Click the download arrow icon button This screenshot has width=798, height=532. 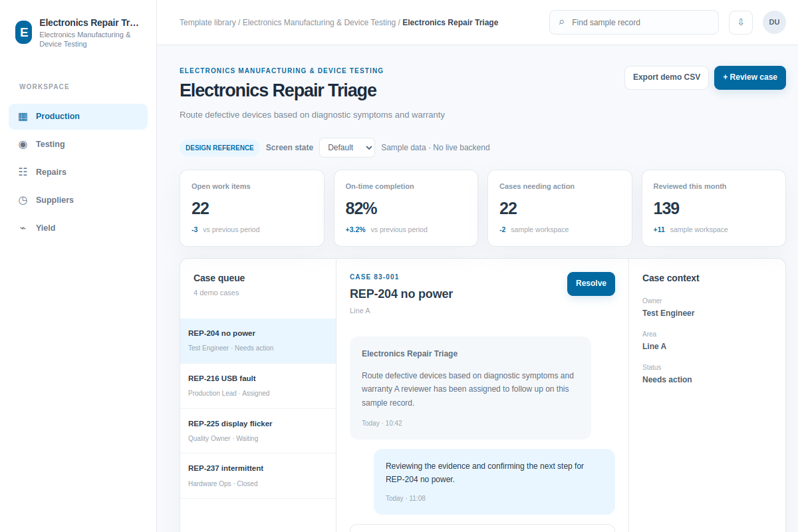point(741,22)
